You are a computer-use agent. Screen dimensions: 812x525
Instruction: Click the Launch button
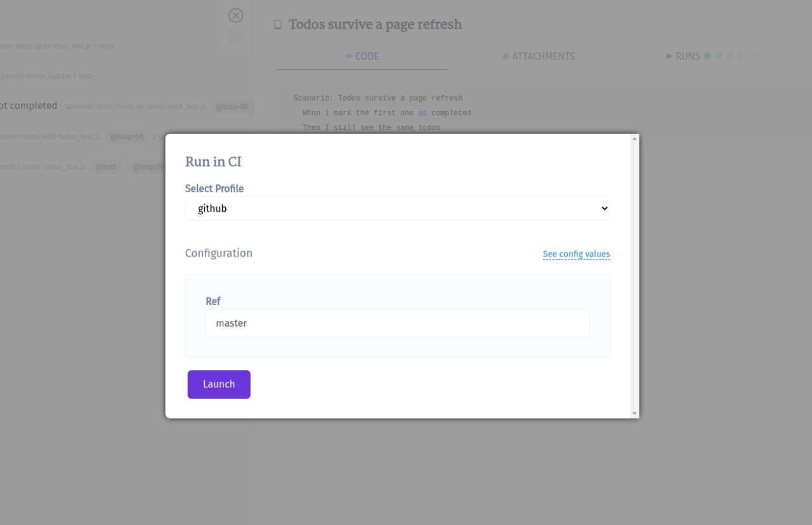[219, 384]
